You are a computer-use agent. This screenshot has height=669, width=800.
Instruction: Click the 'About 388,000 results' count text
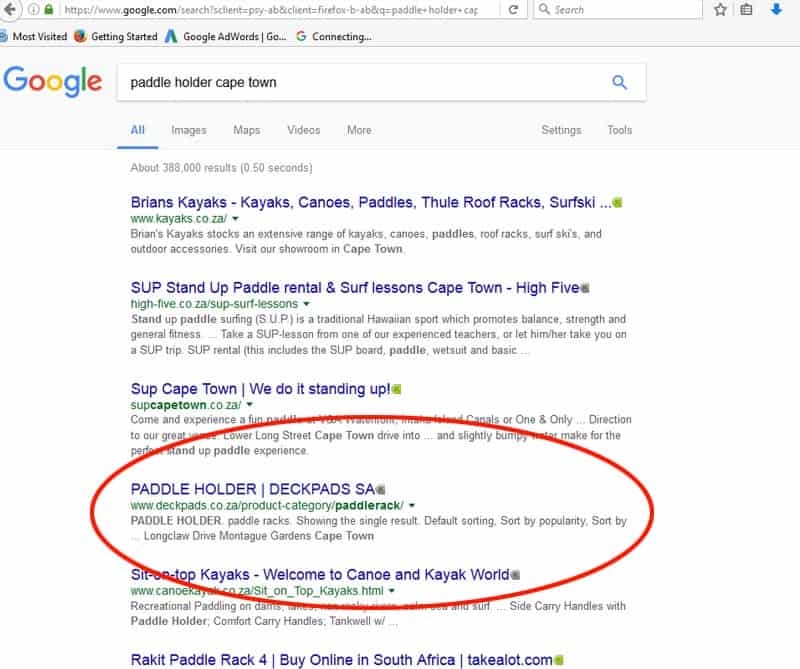pyautogui.click(x=221, y=168)
